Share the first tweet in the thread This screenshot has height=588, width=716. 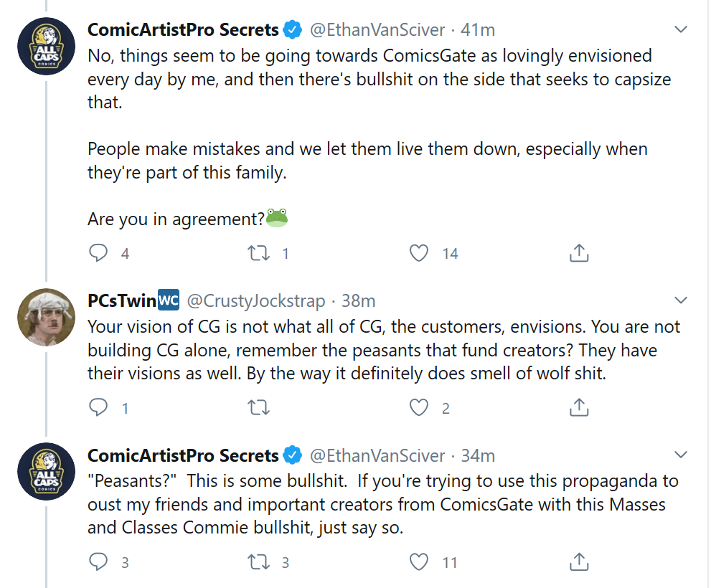pos(579,252)
